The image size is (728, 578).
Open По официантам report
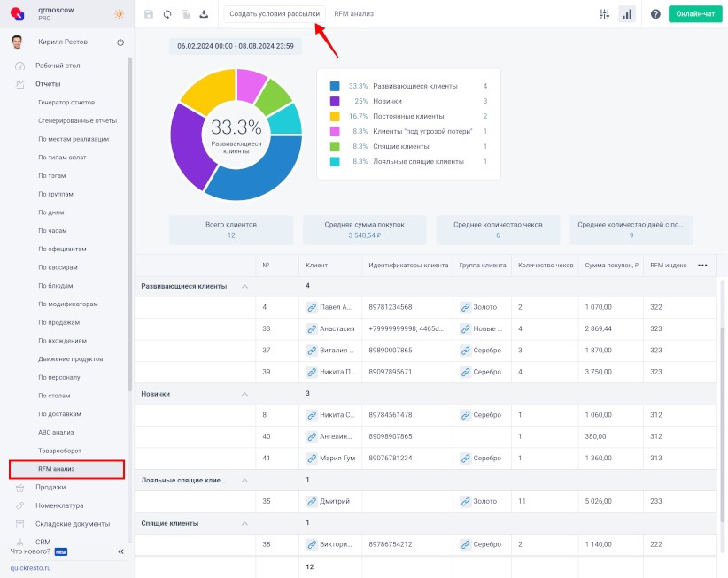point(62,249)
